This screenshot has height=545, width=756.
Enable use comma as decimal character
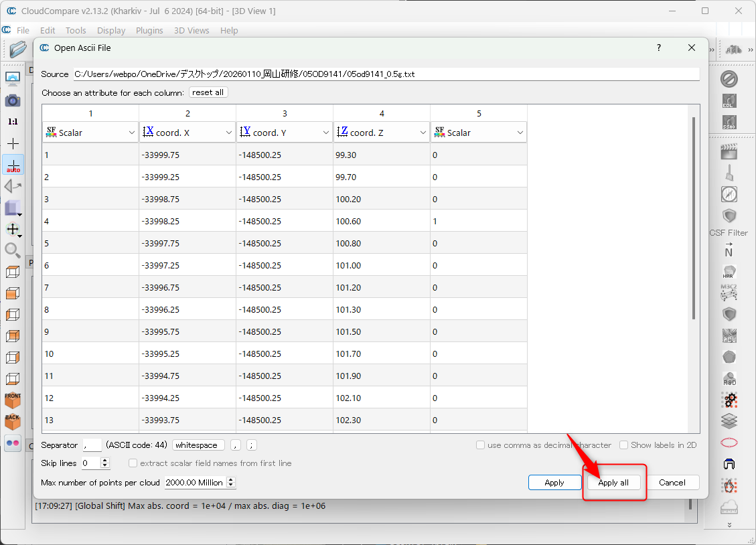point(480,445)
